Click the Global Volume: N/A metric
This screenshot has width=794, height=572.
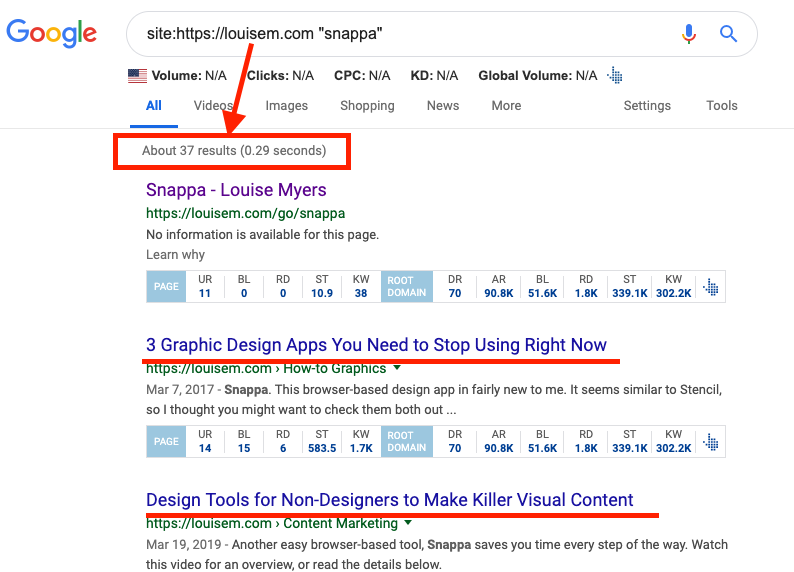[538, 75]
